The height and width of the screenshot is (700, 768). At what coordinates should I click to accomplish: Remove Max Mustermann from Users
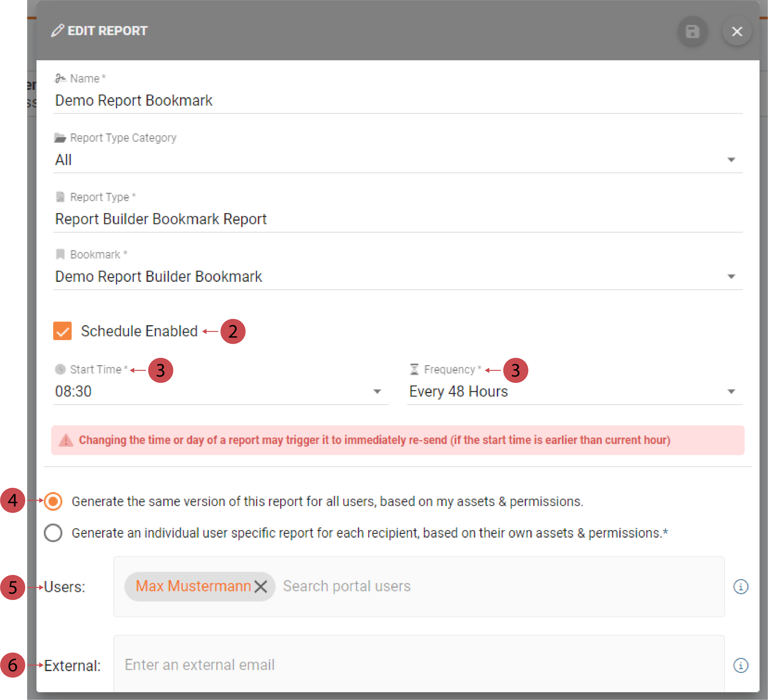[x=261, y=587]
